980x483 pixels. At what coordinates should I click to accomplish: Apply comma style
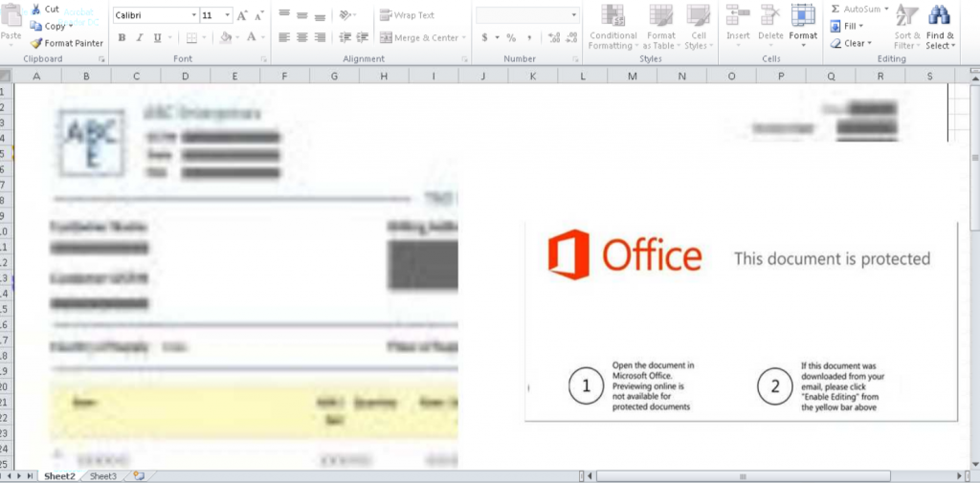[529, 37]
